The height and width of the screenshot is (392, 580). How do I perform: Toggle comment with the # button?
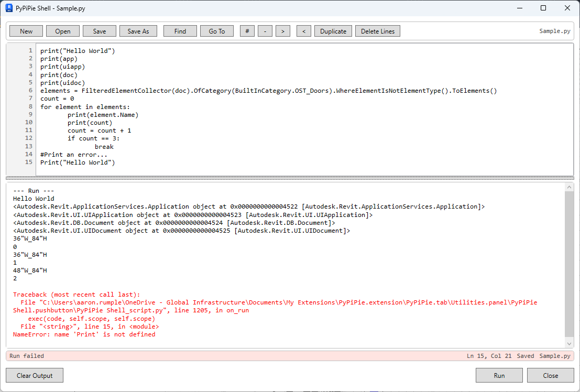[x=247, y=31]
